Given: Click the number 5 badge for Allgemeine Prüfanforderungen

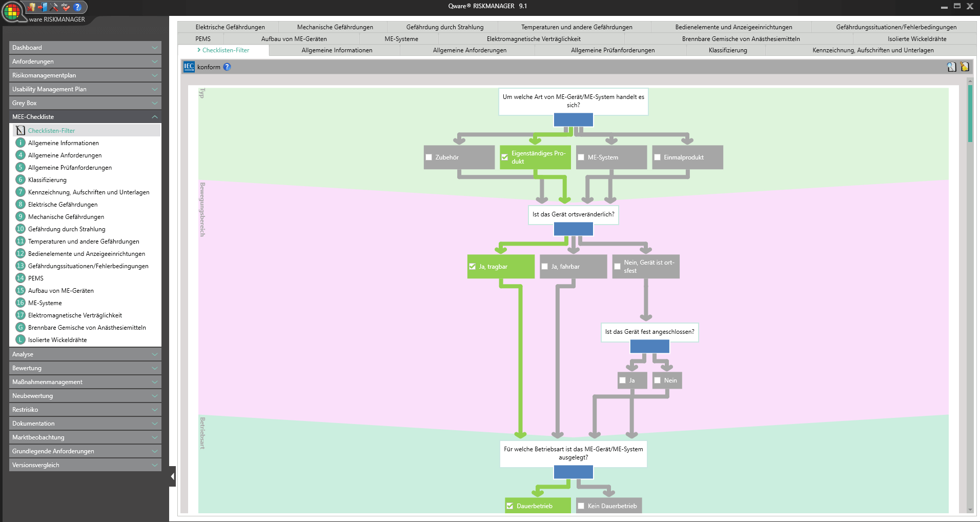Looking at the screenshot, I should (21, 167).
